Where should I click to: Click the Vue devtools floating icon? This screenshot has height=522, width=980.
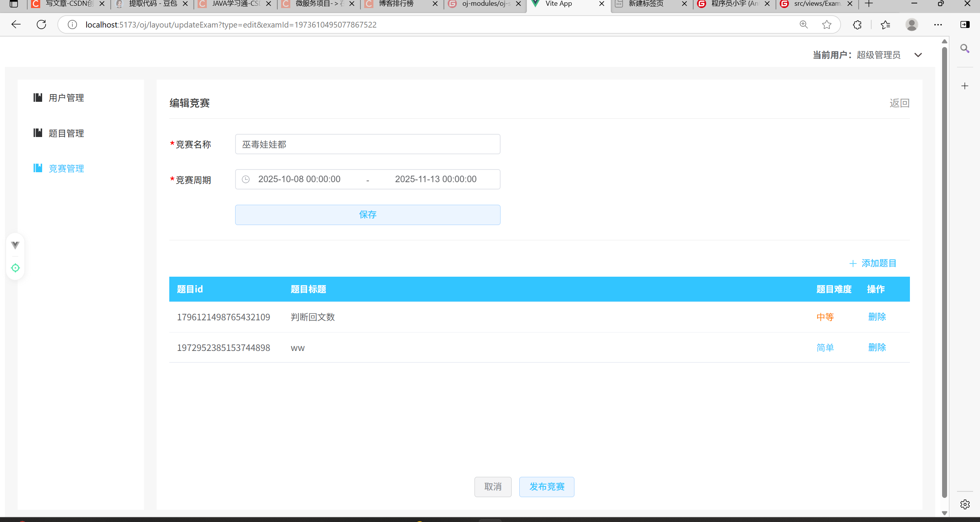[15, 245]
